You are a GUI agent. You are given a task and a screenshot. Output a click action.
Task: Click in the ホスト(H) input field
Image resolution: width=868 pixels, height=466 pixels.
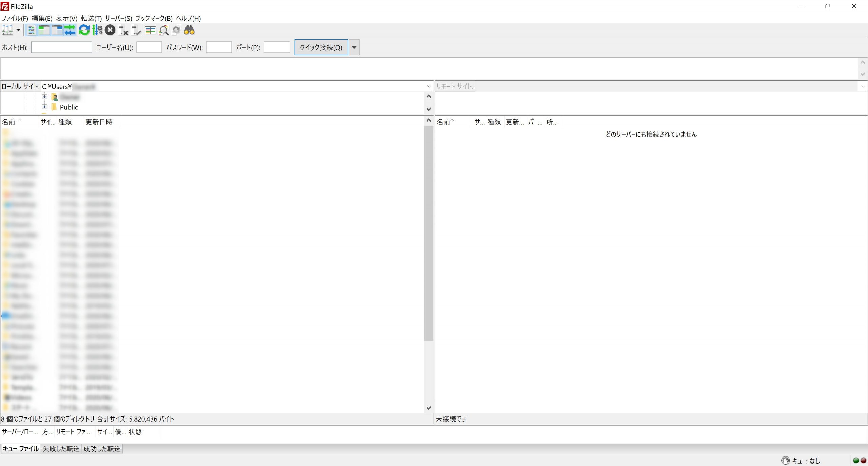[61, 48]
